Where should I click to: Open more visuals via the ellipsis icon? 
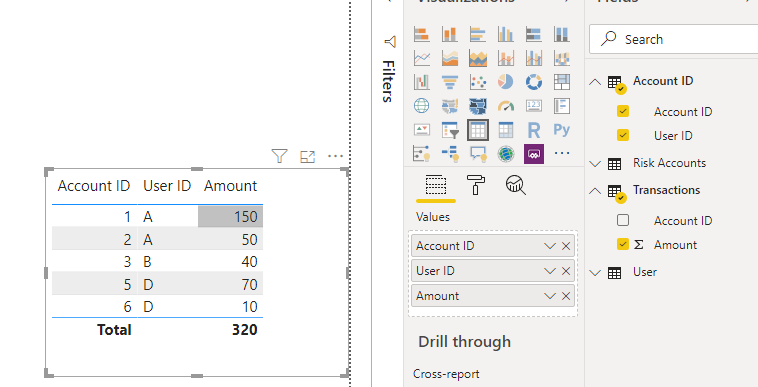[562, 153]
